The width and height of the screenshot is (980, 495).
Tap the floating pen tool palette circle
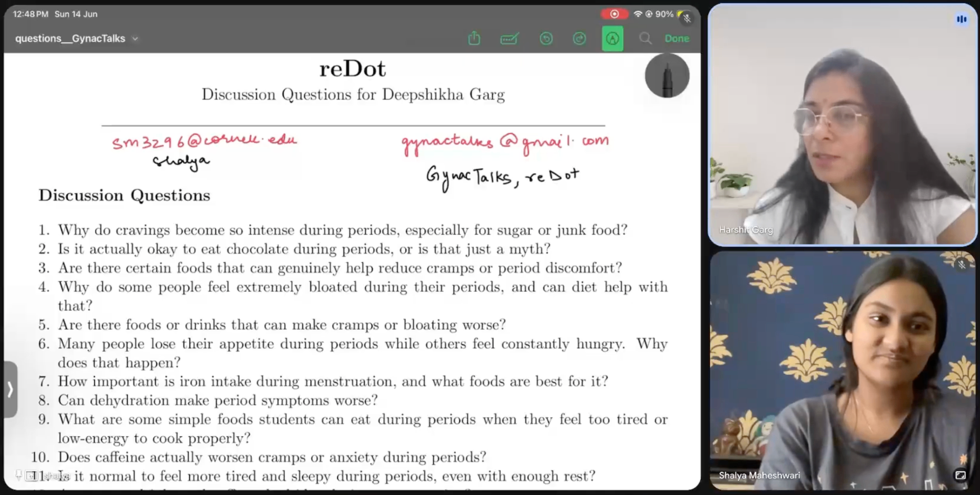point(667,76)
